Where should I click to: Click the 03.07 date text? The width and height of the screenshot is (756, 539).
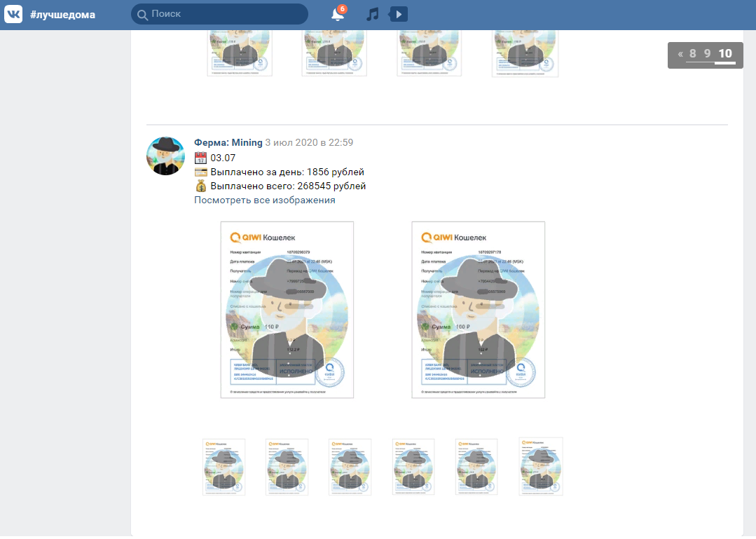223,158
